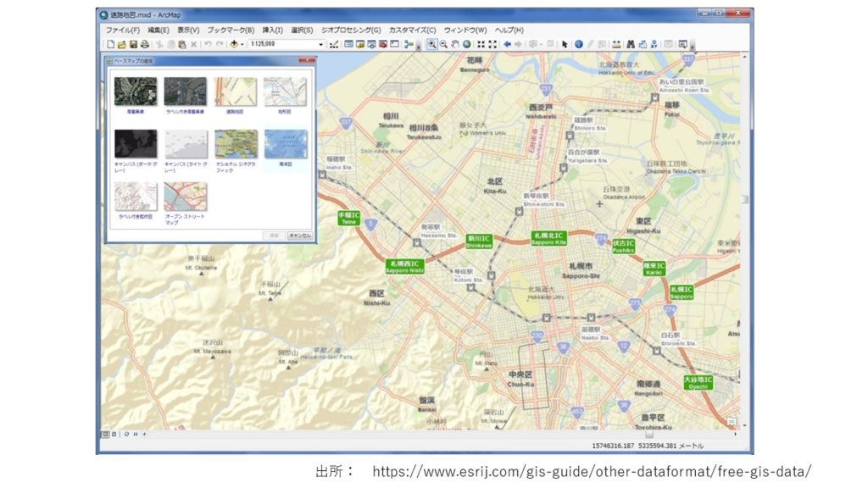Open the Table of Contents window icon
The image size is (868, 488).
[x=348, y=44]
